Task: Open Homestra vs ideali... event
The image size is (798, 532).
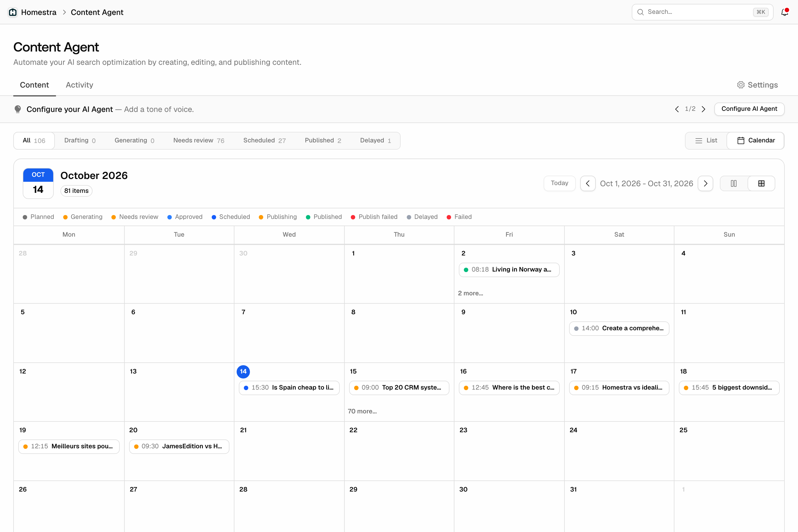Action: 619,388
